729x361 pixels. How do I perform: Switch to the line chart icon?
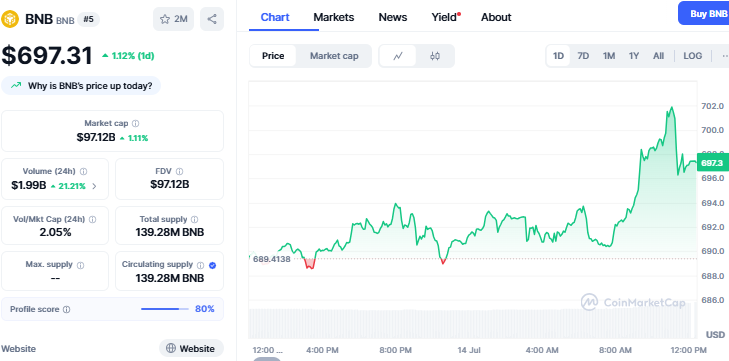tap(398, 56)
